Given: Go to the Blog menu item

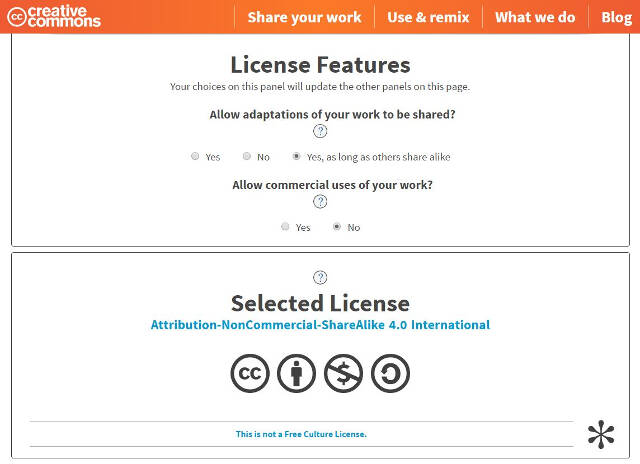Looking at the screenshot, I should tap(616, 17).
